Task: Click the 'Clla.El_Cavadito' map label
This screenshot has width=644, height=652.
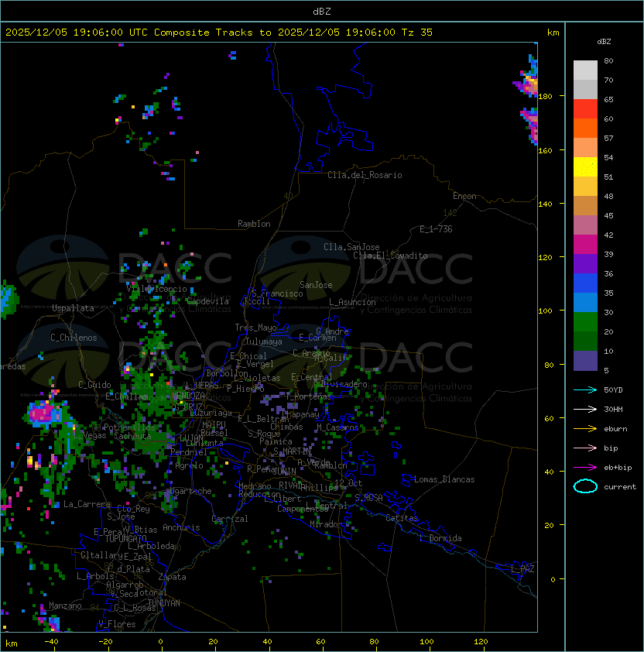Action: (390, 256)
